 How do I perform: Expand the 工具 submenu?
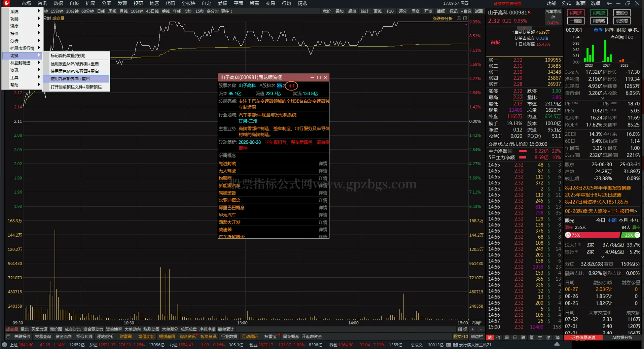[x=22, y=78]
